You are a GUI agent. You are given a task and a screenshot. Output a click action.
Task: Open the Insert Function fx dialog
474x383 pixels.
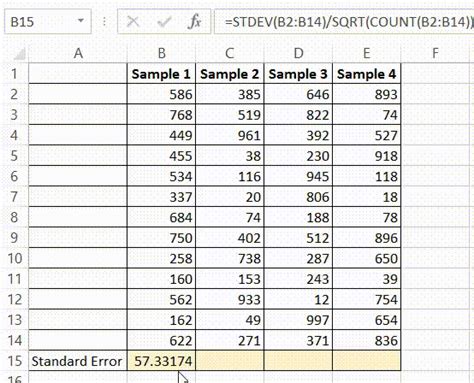[194, 22]
